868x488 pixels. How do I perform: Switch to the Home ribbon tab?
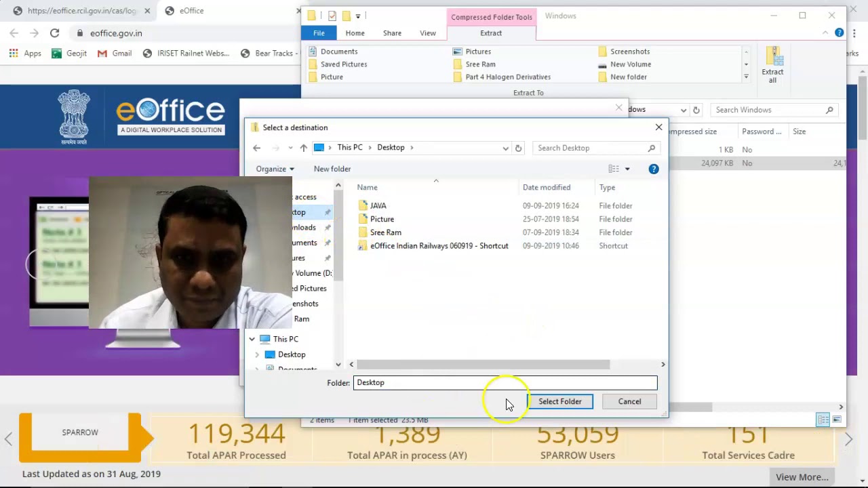pos(355,33)
